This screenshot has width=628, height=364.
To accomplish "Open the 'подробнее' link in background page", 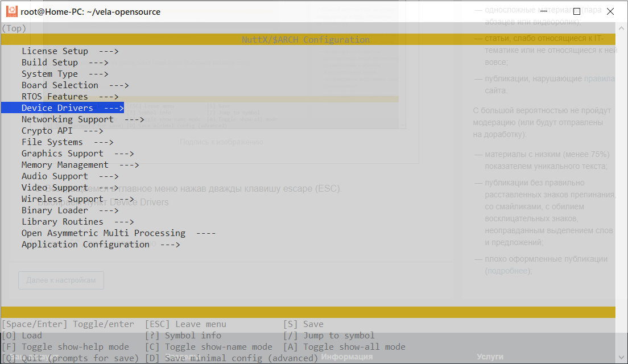I will pos(507,271).
